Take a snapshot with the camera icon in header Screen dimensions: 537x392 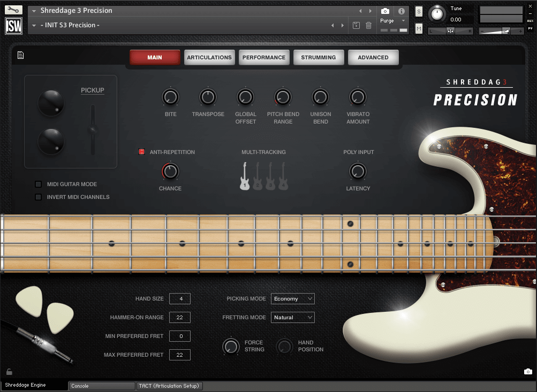pyautogui.click(x=385, y=11)
